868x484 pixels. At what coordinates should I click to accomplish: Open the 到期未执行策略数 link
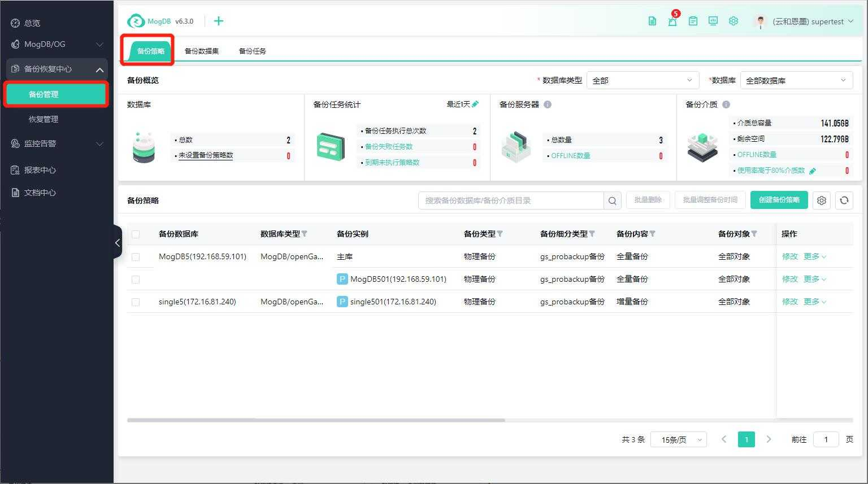tap(392, 163)
